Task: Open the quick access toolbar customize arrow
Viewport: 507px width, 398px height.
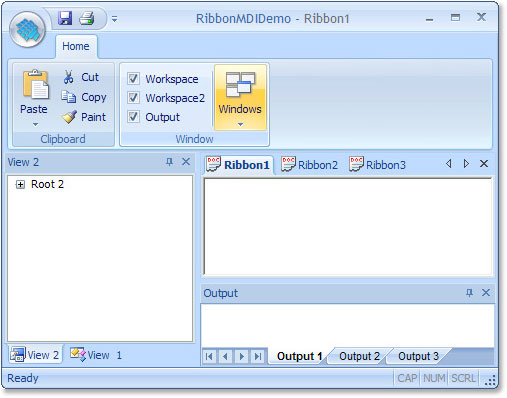Action: coord(114,19)
